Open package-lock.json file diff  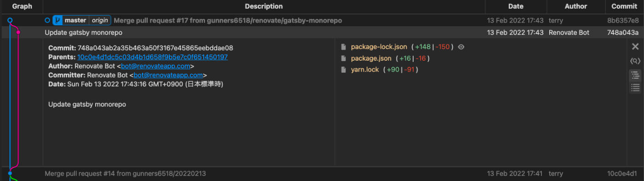click(x=379, y=47)
